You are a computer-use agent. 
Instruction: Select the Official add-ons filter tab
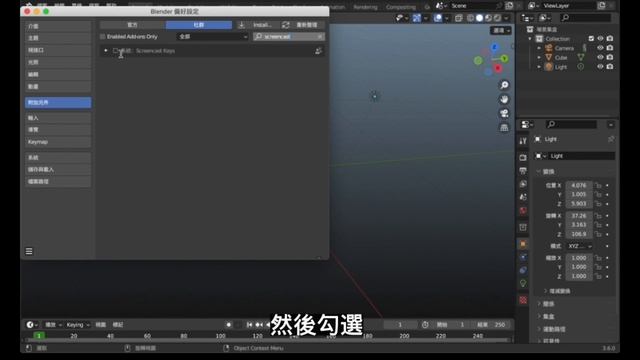pos(133,25)
